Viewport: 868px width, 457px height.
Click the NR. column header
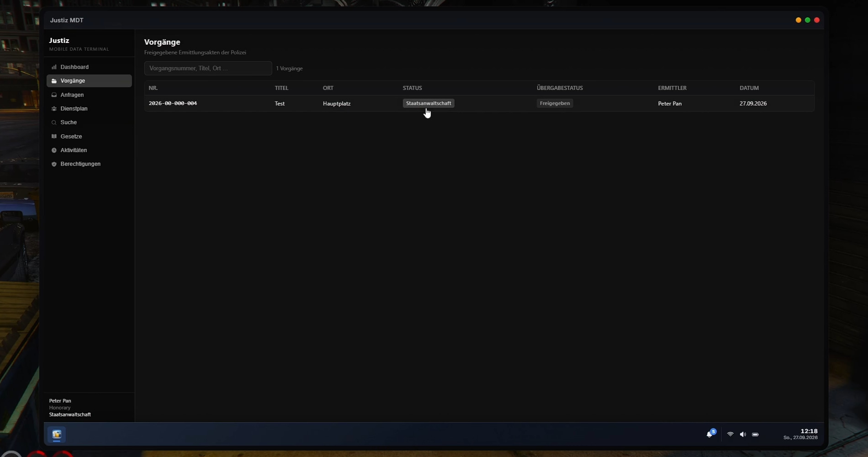(153, 88)
